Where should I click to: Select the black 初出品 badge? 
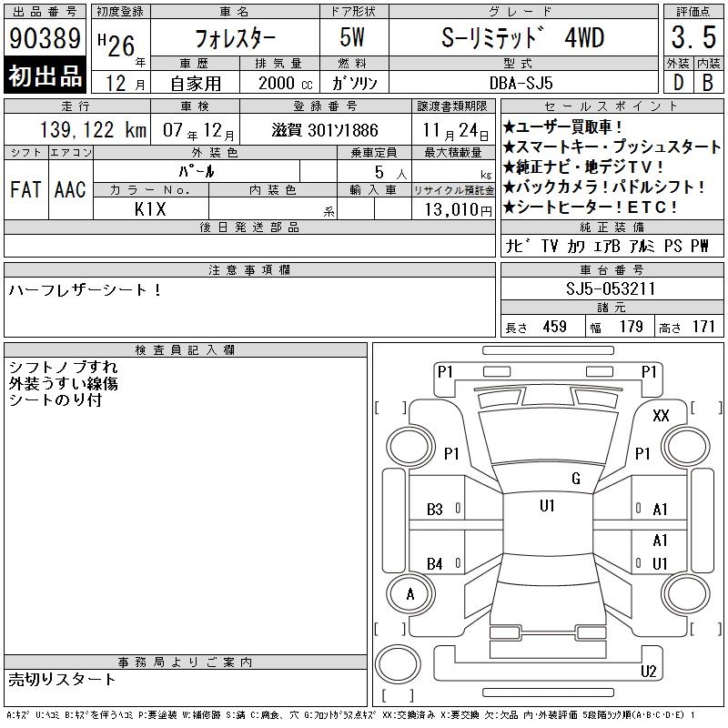(45, 76)
